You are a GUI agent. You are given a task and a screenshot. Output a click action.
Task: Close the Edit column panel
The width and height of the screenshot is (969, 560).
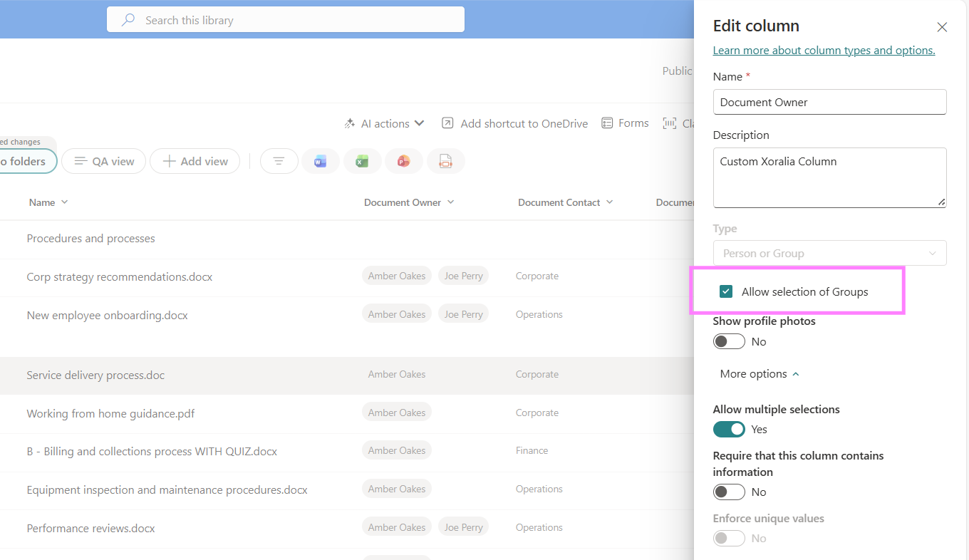(x=942, y=27)
